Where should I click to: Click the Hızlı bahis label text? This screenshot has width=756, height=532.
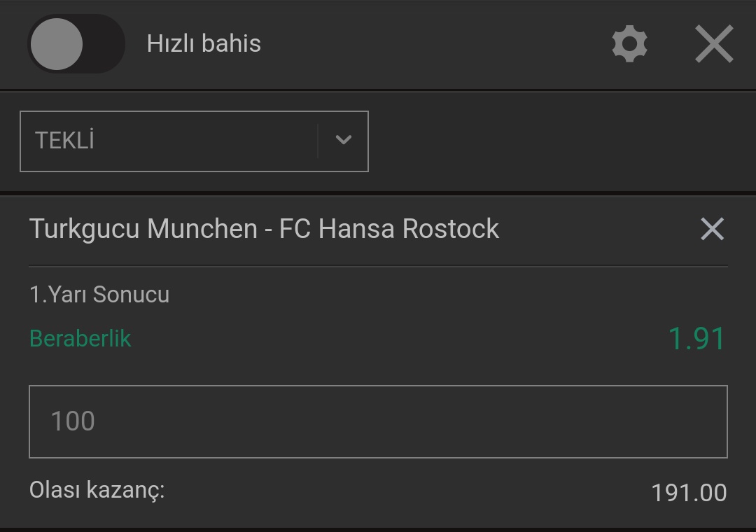[x=204, y=43]
